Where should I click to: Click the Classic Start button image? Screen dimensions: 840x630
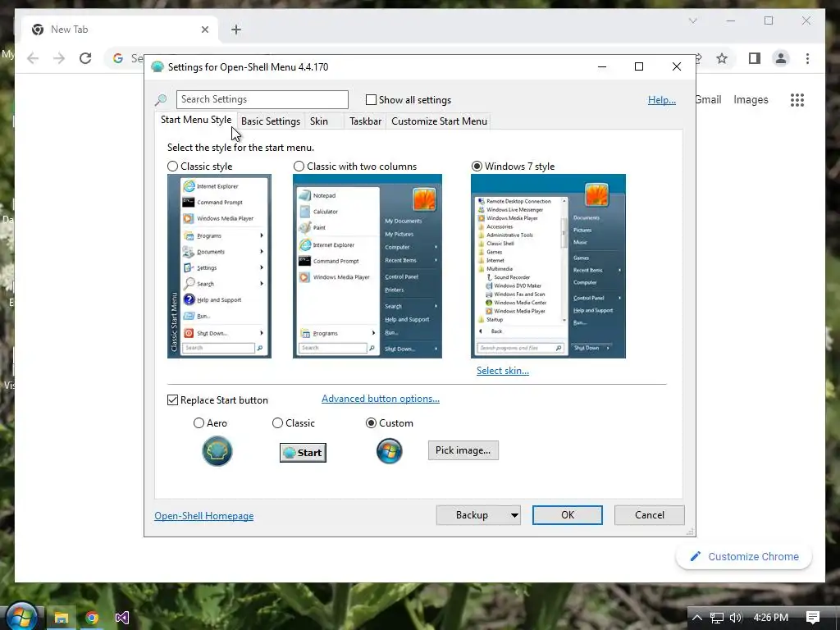click(x=303, y=453)
